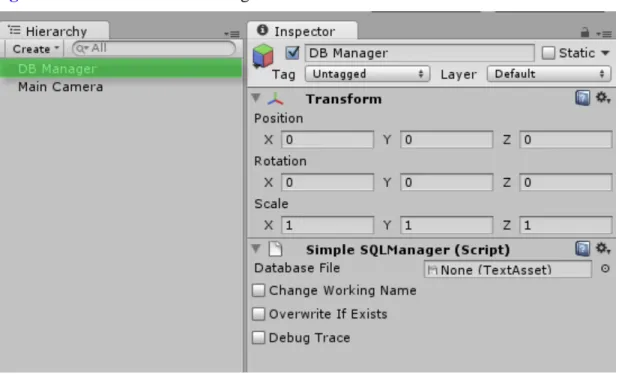Open the Layer dropdown showing Default

(549, 74)
